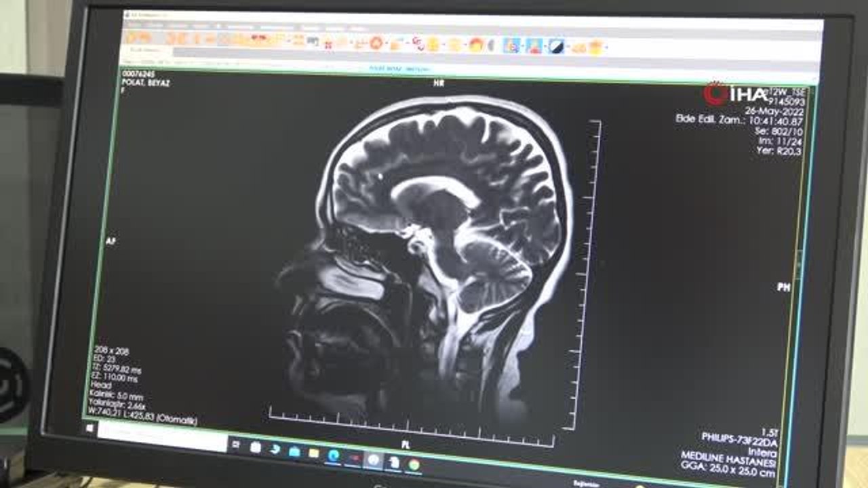
Task: Click the scan date "26-May-2022"
Action: coord(773,110)
